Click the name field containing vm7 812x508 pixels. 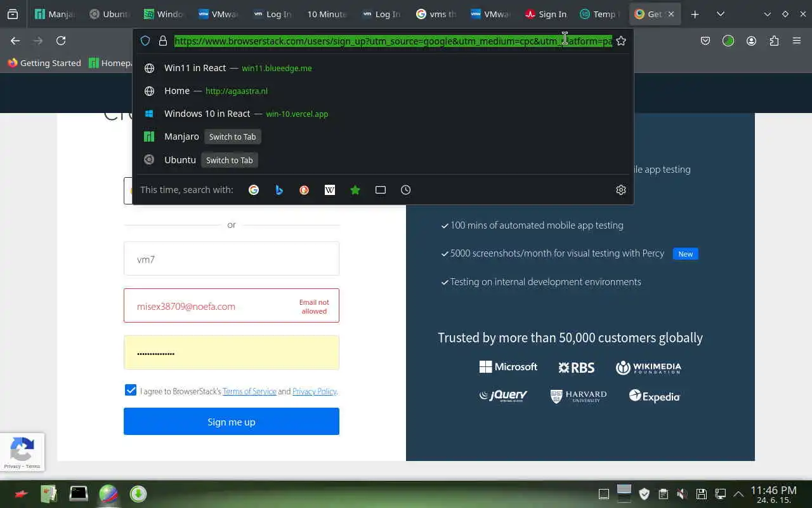point(232,258)
